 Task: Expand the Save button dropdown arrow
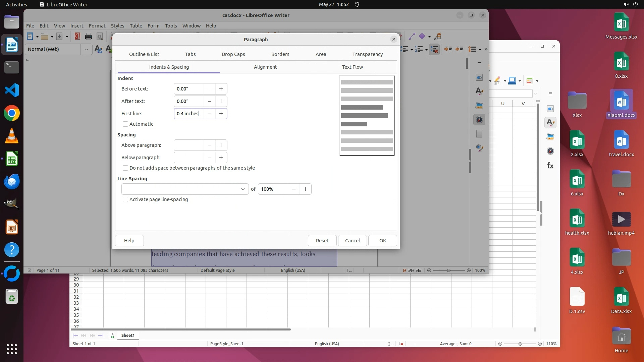67,37
